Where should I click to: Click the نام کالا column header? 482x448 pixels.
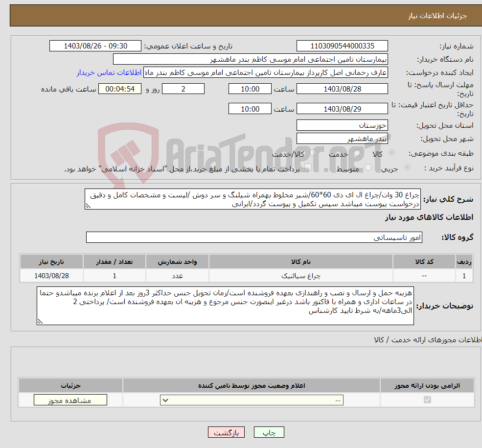[x=300, y=261]
